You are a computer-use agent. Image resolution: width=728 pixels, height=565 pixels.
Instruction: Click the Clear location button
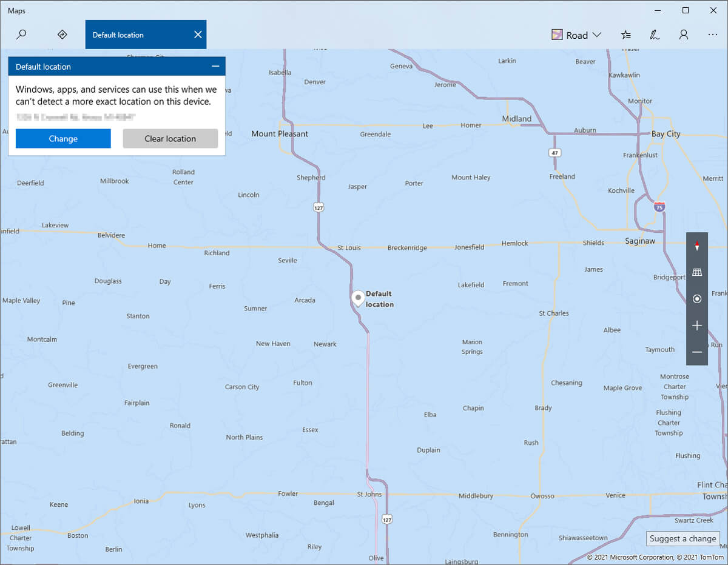[170, 138]
